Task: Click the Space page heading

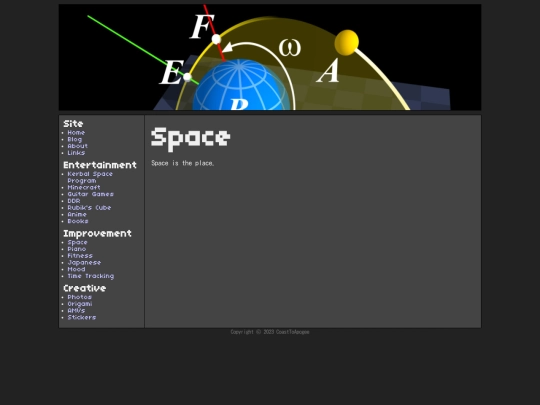Action: point(190,139)
